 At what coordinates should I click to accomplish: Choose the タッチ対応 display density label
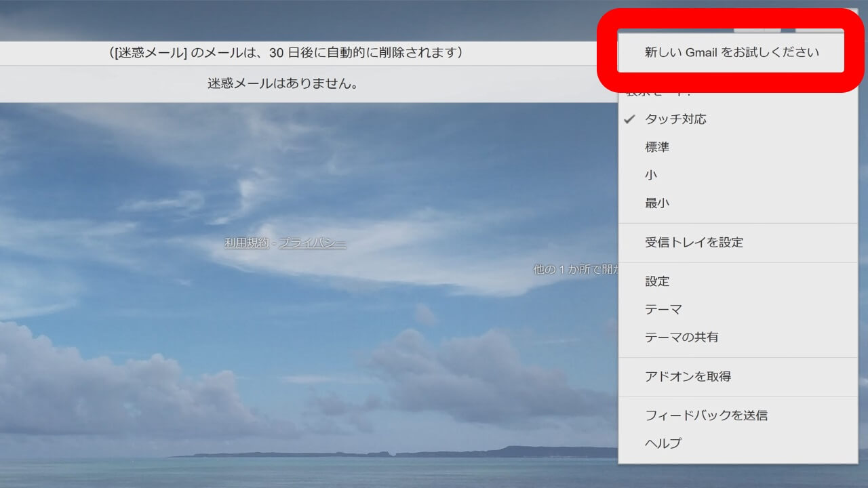[675, 119]
